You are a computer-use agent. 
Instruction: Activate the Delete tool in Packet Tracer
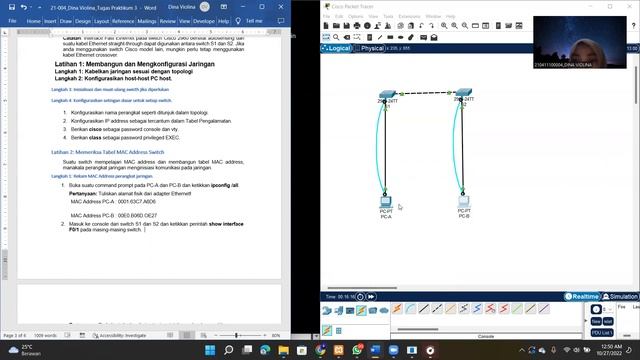click(x=347, y=38)
